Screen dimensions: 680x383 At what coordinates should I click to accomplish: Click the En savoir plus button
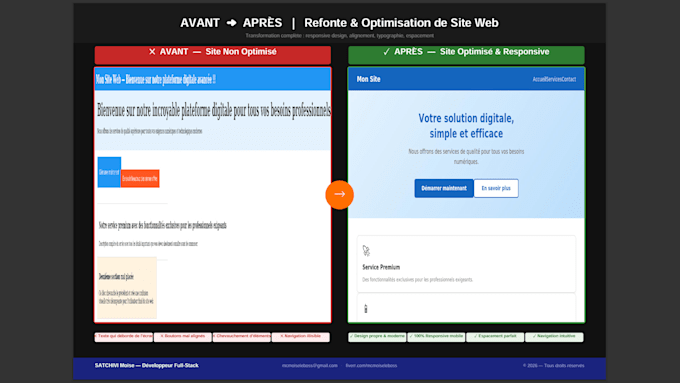point(496,188)
